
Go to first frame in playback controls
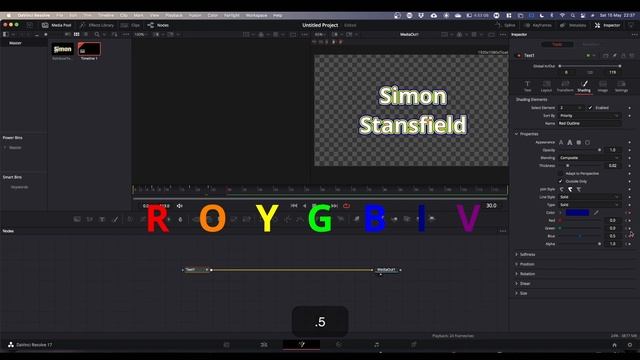tap(294, 206)
